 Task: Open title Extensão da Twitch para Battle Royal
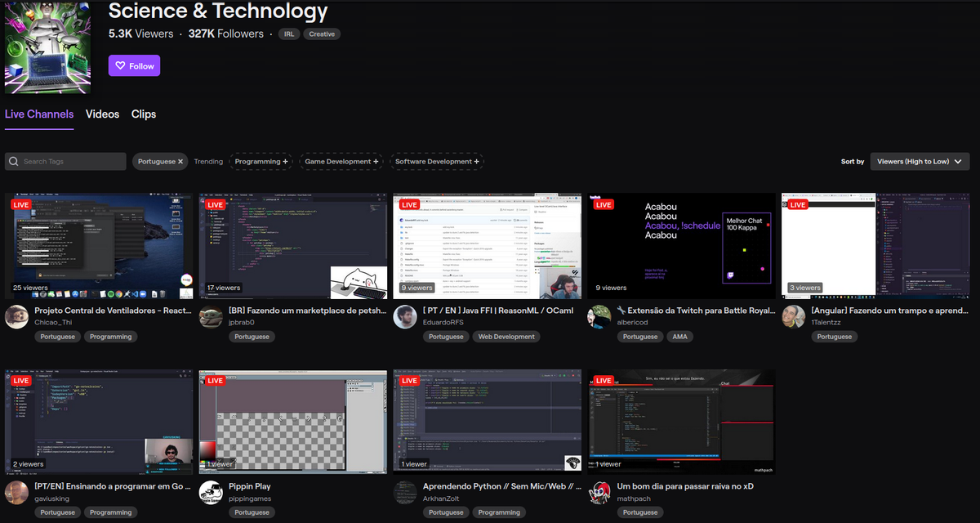pyautogui.click(x=697, y=311)
